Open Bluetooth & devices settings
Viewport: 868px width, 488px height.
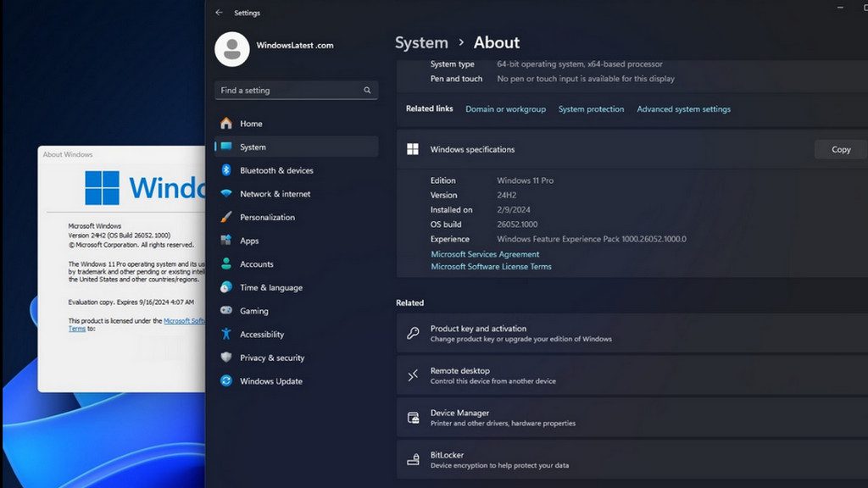coord(296,170)
